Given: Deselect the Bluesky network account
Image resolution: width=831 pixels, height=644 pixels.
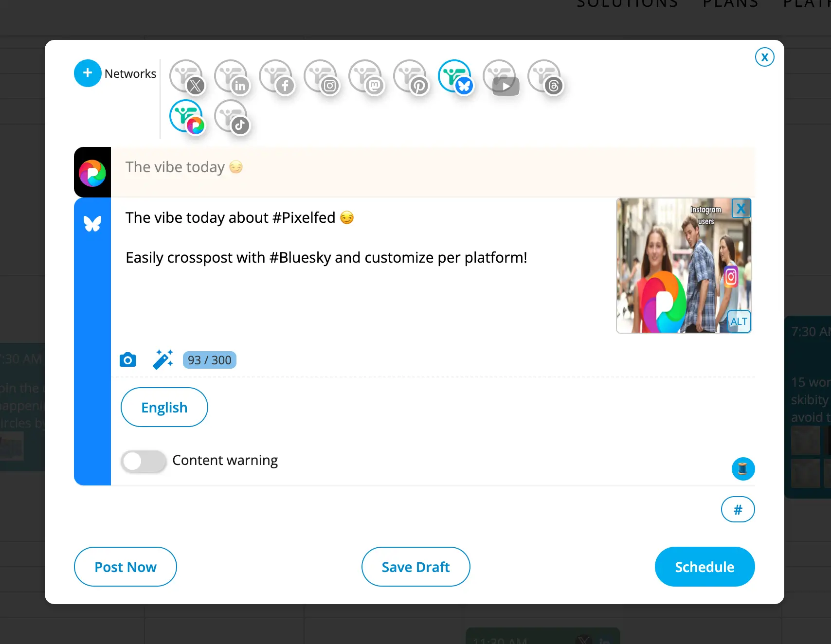Looking at the screenshot, I should (x=455, y=77).
